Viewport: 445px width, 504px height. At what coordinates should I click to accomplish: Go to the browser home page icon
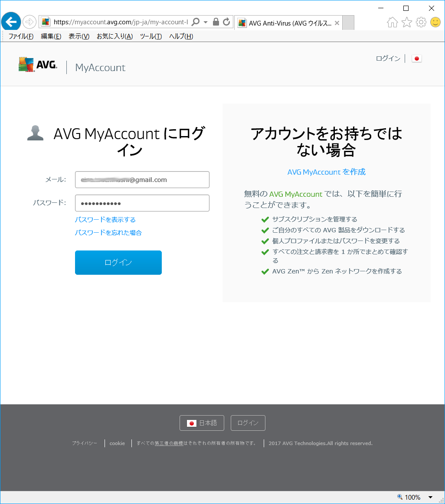[392, 22]
